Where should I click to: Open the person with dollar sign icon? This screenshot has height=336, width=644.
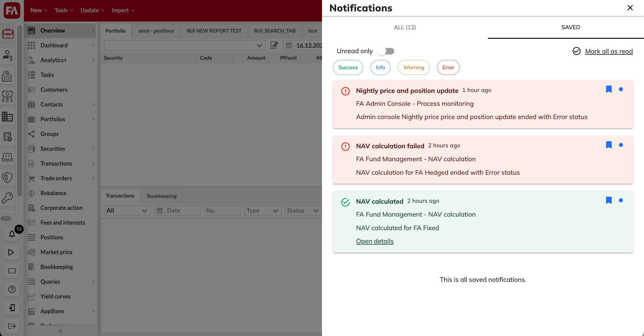tap(8, 55)
